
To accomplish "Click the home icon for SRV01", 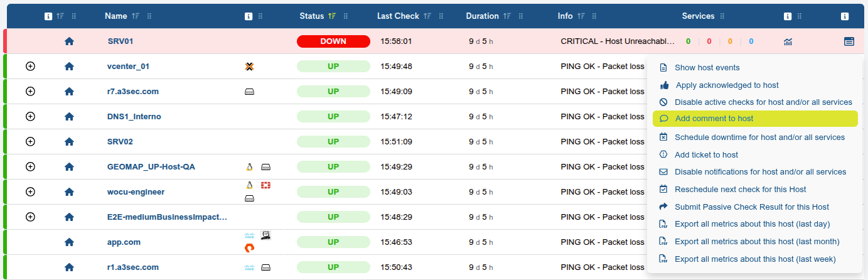I will 69,41.
